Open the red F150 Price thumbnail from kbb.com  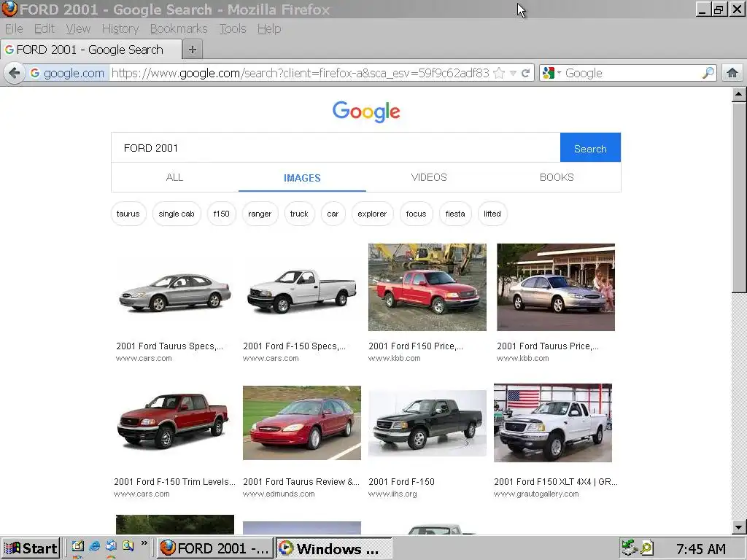click(x=427, y=287)
